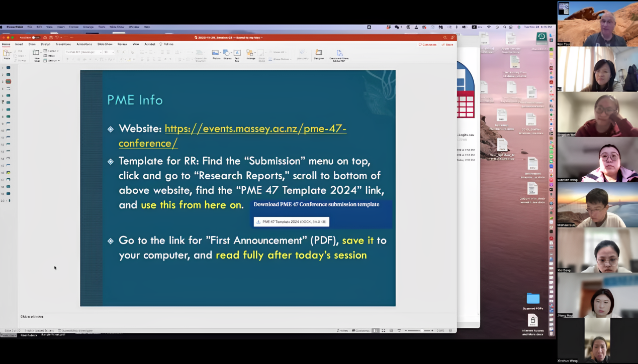Switch to the Transitions ribbon tab
Screen dimensions: 638x364
pyautogui.click(x=63, y=44)
